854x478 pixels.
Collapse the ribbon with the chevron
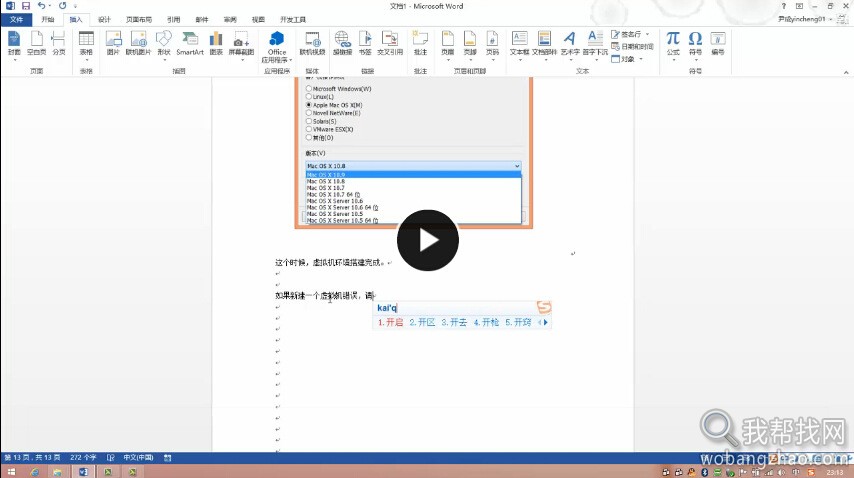[x=846, y=72]
